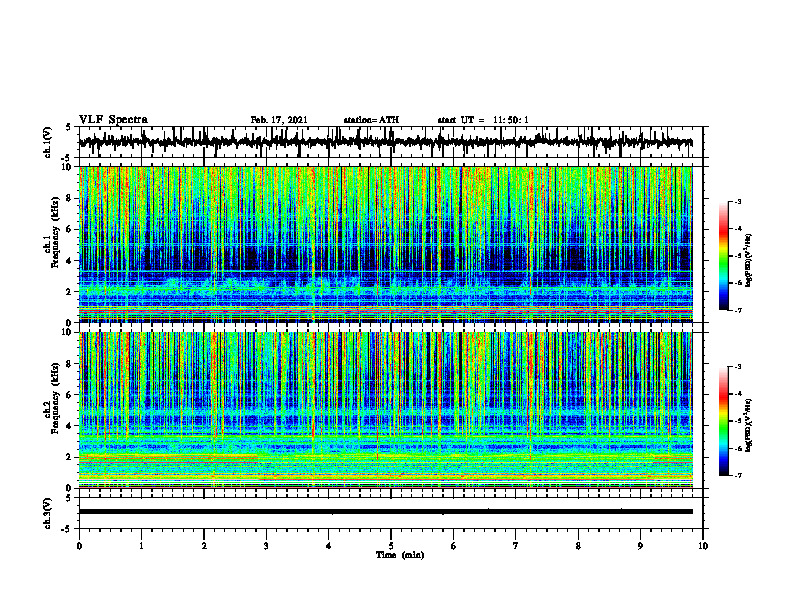The width and height of the screenshot is (792, 612).
Task: Click the "ch.3(V)" axis label
Action: tap(48, 513)
